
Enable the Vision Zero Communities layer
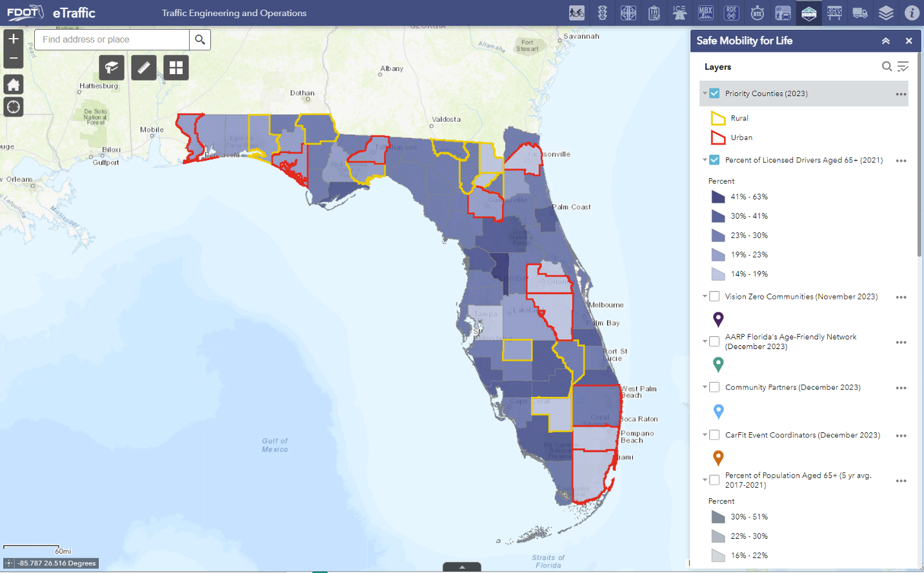[714, 297]
